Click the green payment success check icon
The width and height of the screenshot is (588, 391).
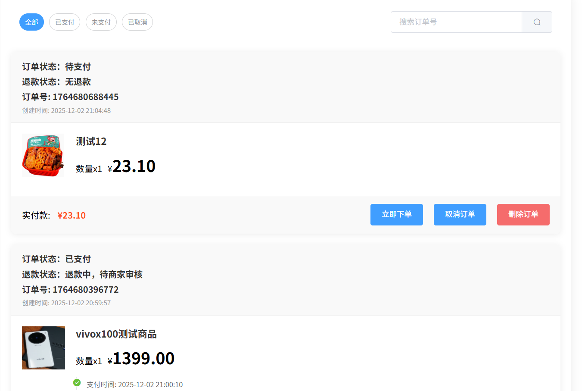77,382
